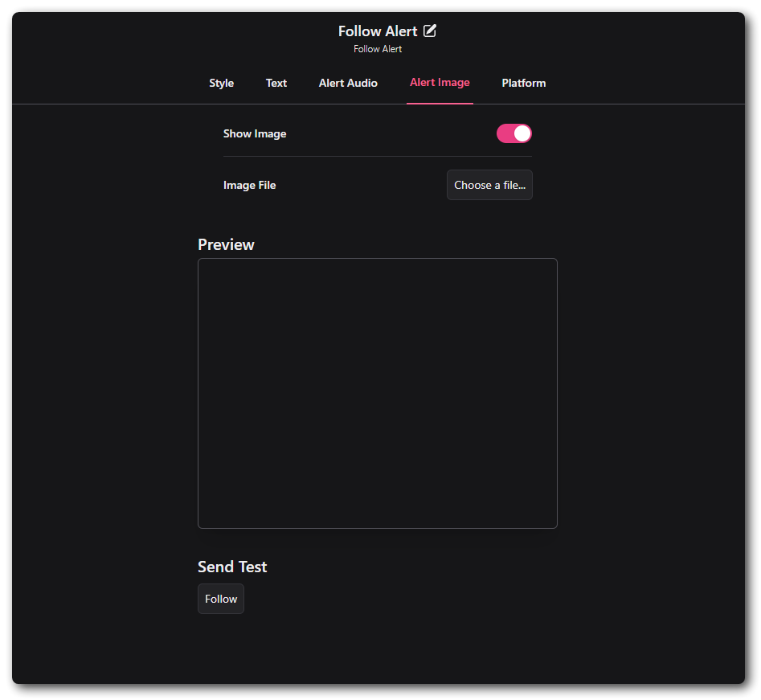The width and height of the screenshot is (761, 700).
Task: Click the Alert Image tab
Action: [x=440, y=83]
